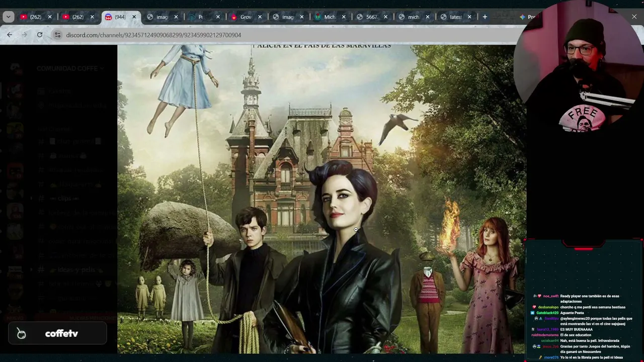Expand the COMUNIDAD COFFE server menu
Image resolution: width=644 pixels, height=362 pixels.
(x=70, y=68)
